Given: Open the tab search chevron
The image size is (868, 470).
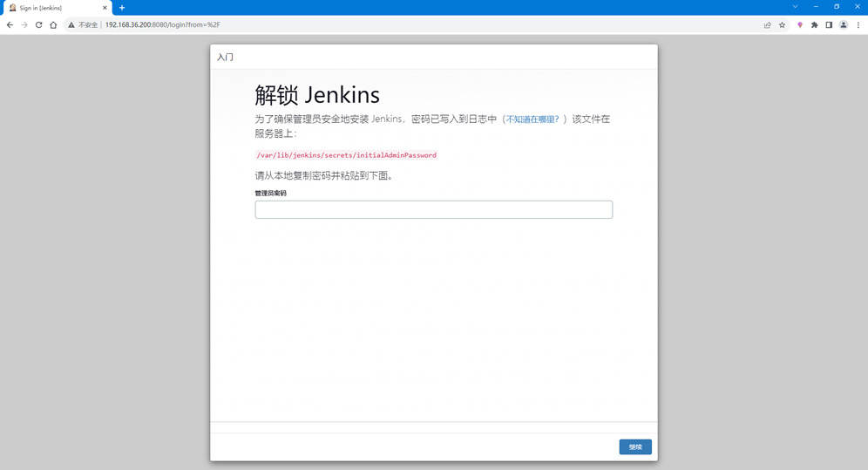Looking at the screenshot, I should click(795, 7).
